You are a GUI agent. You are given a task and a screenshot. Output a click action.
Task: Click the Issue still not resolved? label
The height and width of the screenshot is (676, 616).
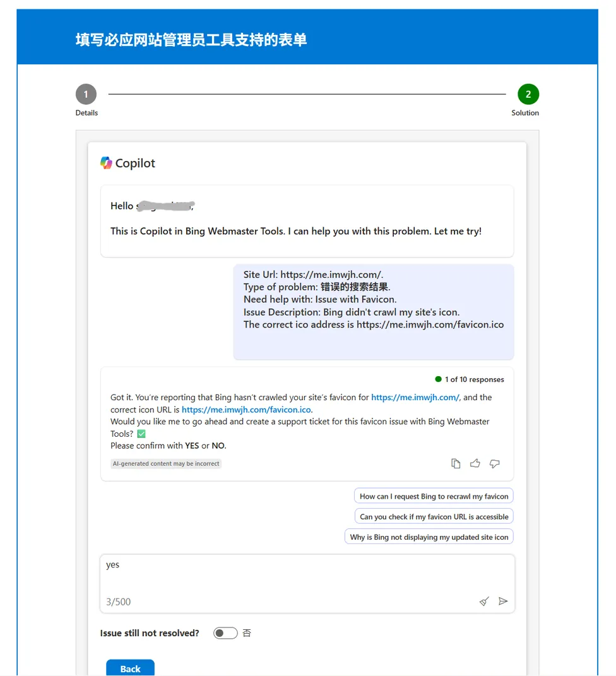[150, 633]
